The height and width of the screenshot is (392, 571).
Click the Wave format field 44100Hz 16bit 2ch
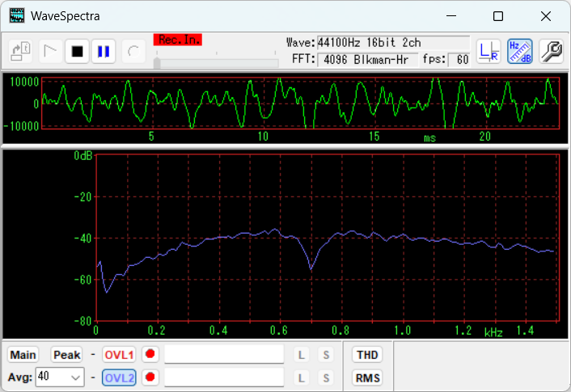(x=393, y=43)
